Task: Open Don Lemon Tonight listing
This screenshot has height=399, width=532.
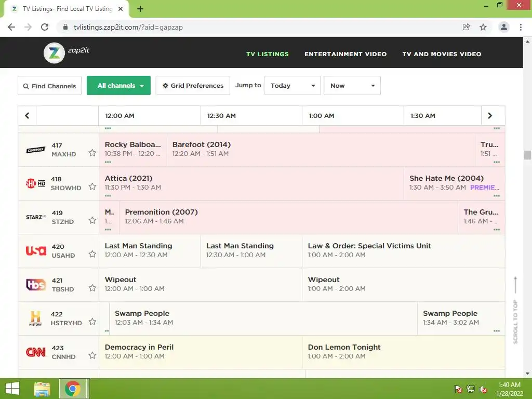Action: pos(403,352)
